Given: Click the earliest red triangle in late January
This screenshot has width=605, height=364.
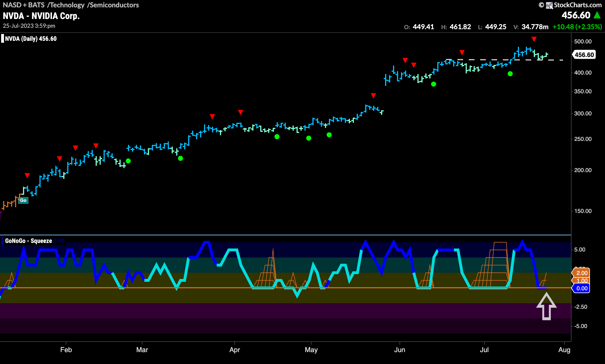Looking at the screenshot, I should coord(27,175).
